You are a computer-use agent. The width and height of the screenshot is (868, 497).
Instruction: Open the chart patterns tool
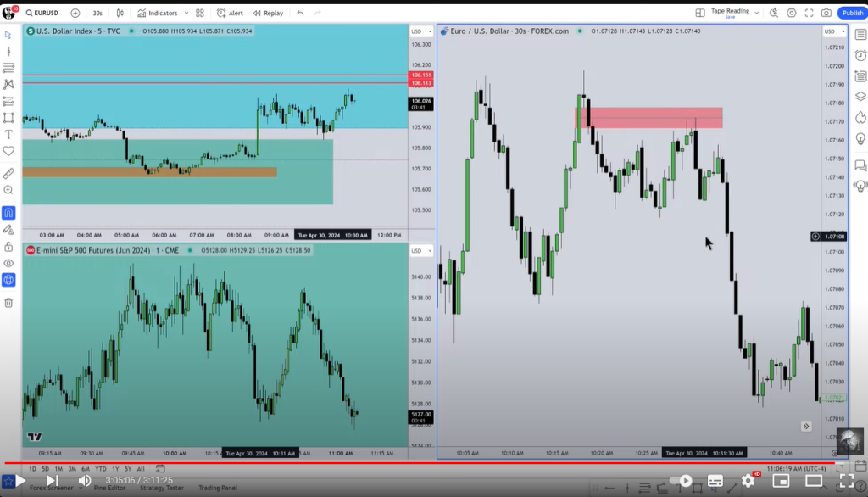[x=8, y=84]
